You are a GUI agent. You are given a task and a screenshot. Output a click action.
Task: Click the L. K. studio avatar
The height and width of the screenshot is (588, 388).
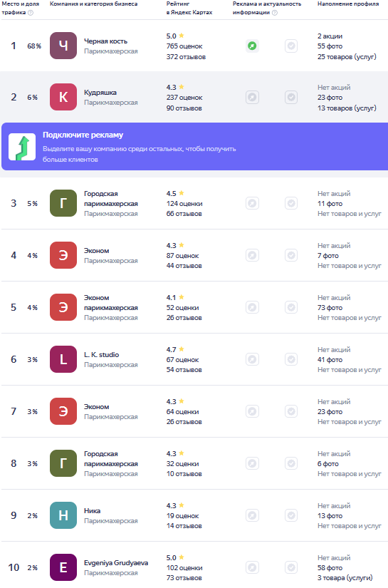[x=63, y=359]
